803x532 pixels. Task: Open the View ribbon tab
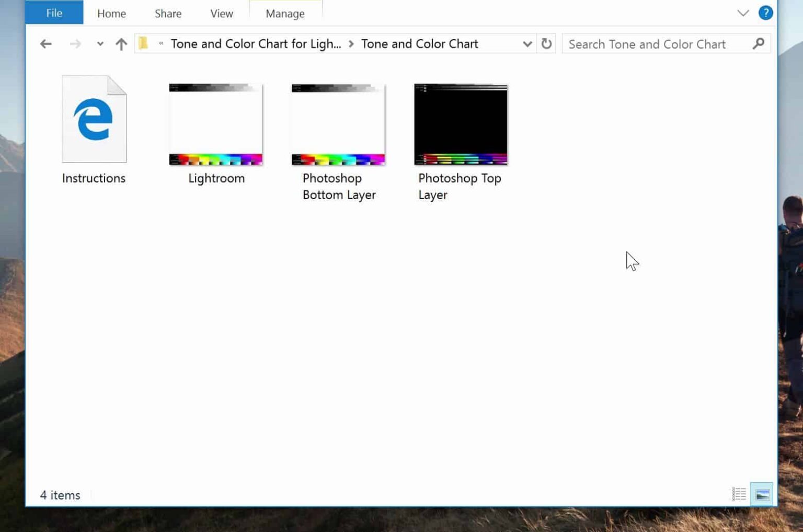(x=221, y=13)
